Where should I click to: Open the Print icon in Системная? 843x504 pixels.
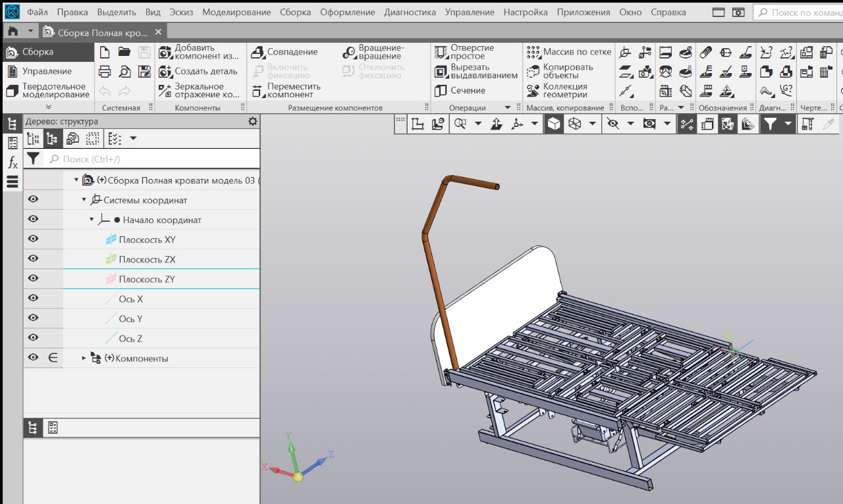[x=104, y=72]
